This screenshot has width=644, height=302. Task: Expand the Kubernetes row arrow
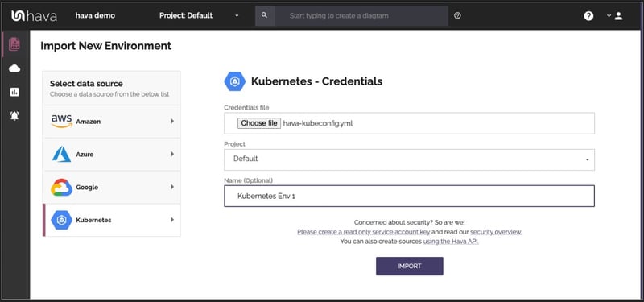tap(172, 220)
